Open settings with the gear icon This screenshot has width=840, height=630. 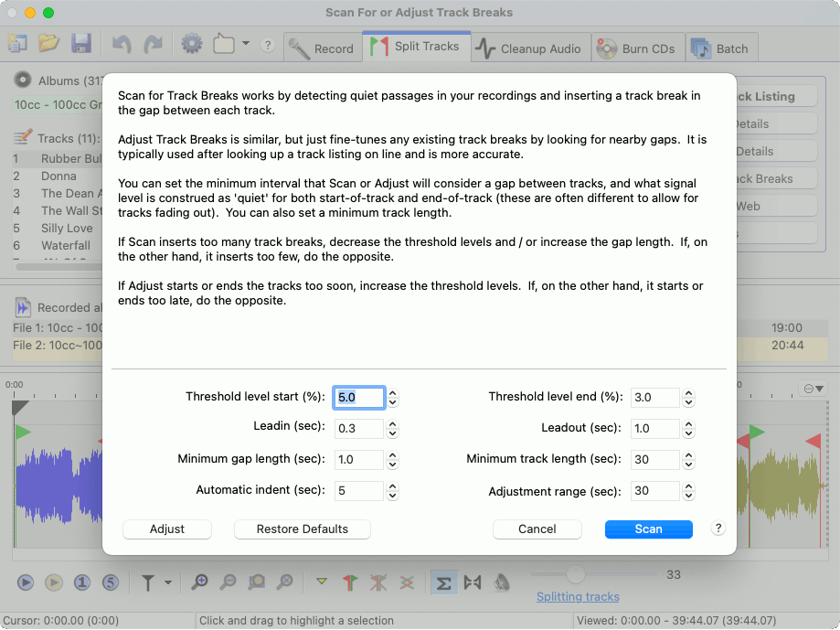191,43
